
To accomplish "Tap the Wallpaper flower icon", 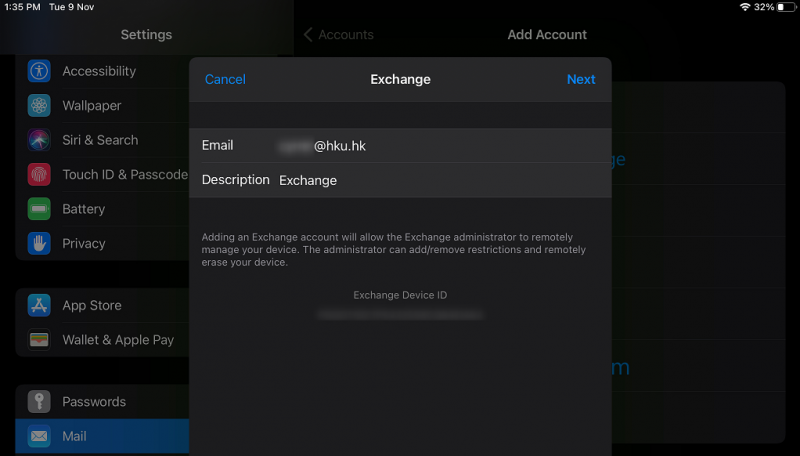I will [39, 106].
